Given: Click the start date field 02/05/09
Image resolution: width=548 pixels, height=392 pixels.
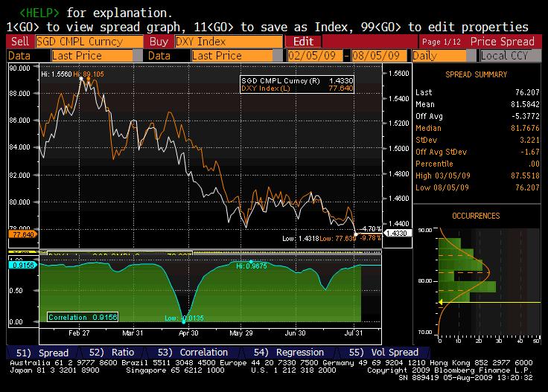Looking at the screenshot, I should click(x=314, y=56).
